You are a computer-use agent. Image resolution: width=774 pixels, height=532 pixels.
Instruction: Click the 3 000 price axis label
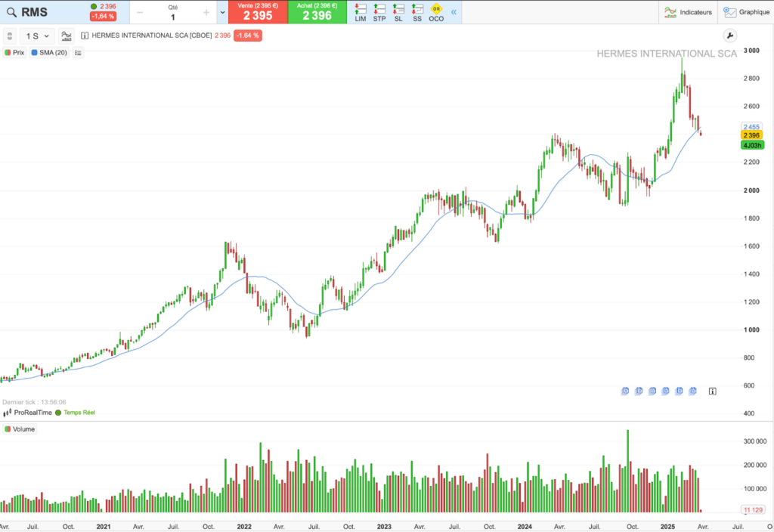751,51
